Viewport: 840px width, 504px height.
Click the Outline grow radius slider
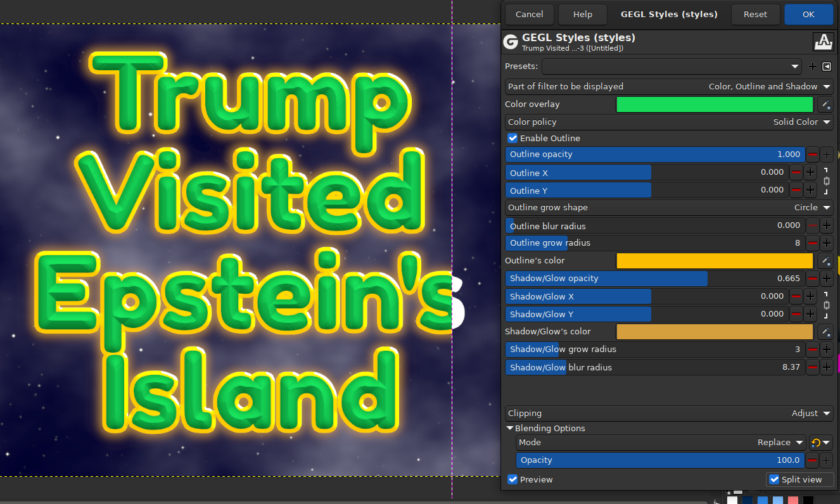655,243
